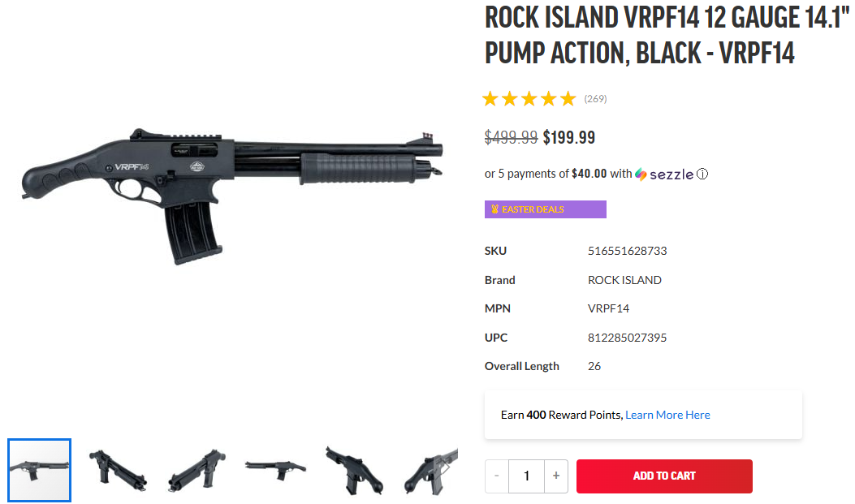The image size is (855, 504).
Task: Open the Easter Deals badge
Action: [x=545, y=209]
